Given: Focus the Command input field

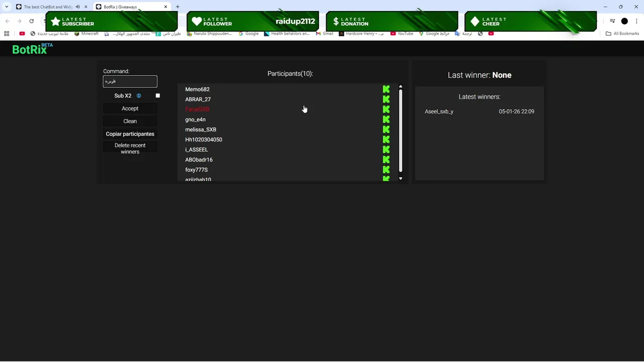Looking at the screenshot, I should point(130,81).
